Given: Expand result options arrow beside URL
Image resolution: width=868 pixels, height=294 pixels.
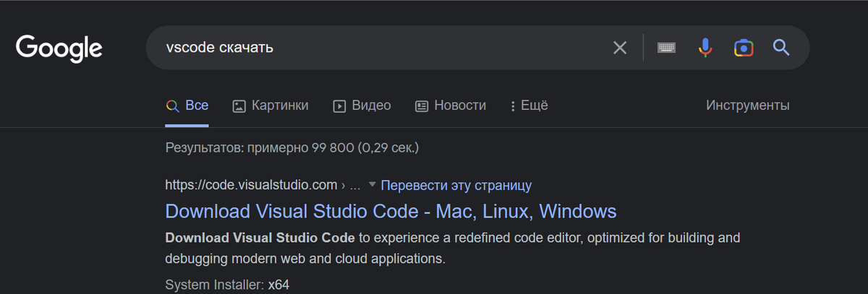Looking at the screenshot, I should point(373,185).
